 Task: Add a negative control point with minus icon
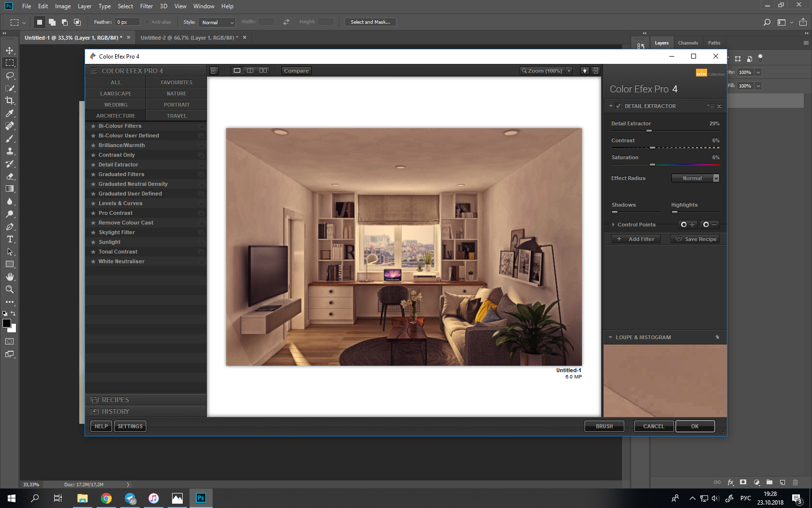710,224
